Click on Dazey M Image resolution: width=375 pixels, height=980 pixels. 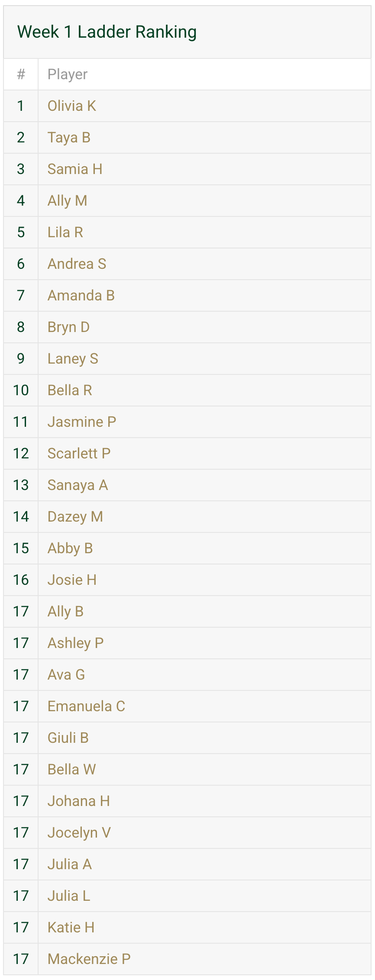tap(75, 517)
